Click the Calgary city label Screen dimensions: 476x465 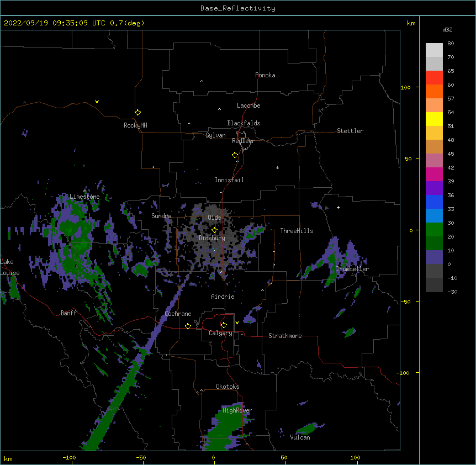point(220,333)
